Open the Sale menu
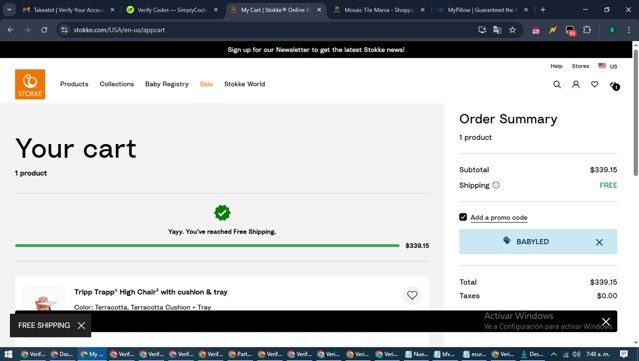 click(206, 84)
